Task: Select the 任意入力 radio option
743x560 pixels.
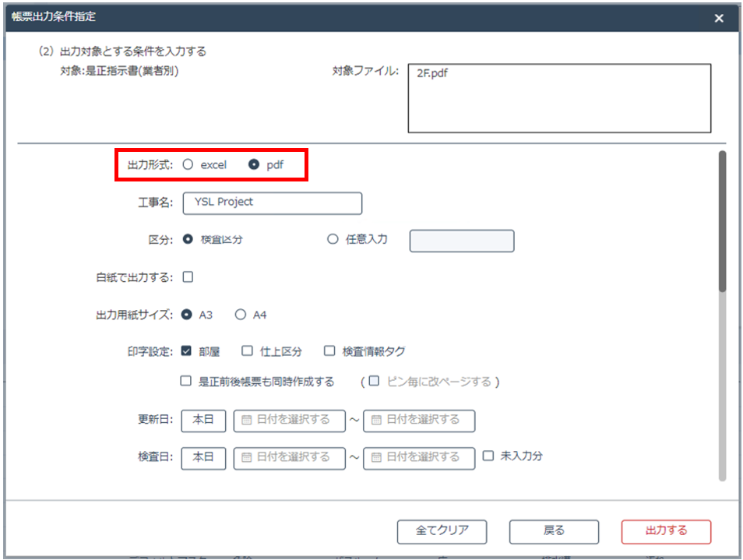Action: (x=333, y=240)
